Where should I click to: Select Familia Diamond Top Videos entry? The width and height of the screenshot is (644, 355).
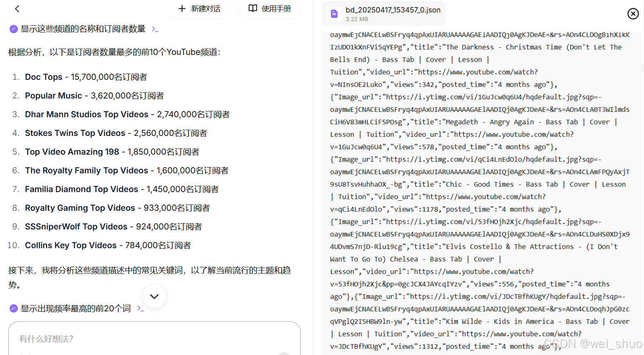[x=122, y=189]
